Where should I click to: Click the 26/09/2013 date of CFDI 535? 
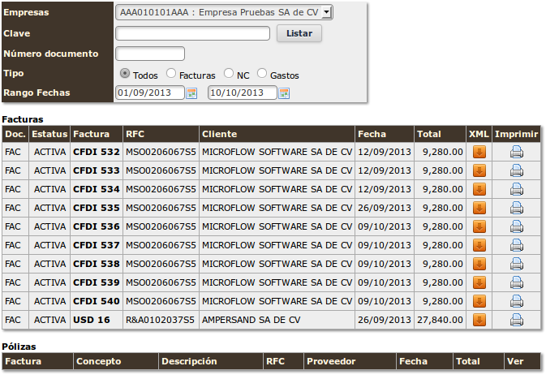pyautogui.click(x=385, y=208)
